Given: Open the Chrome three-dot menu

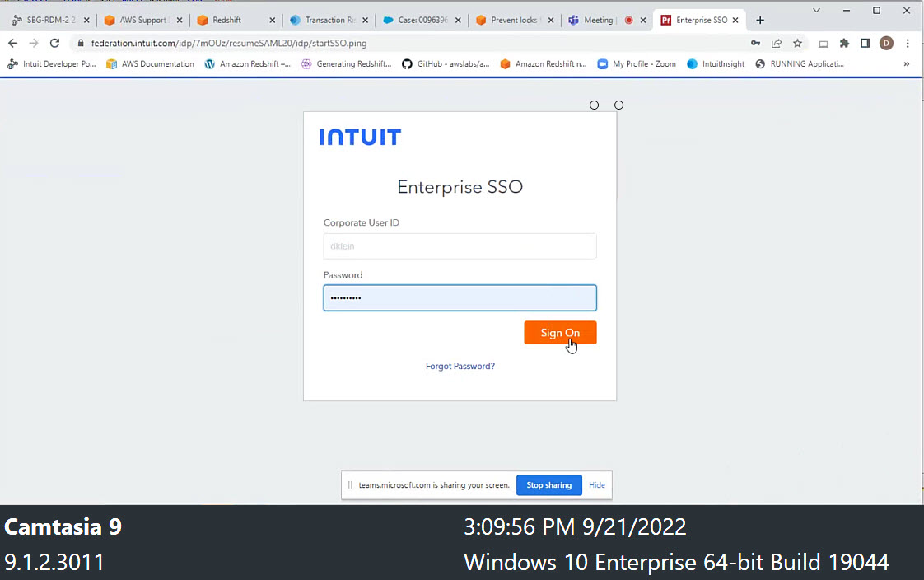Looking at the screenshot, I should tap(908, 43).
